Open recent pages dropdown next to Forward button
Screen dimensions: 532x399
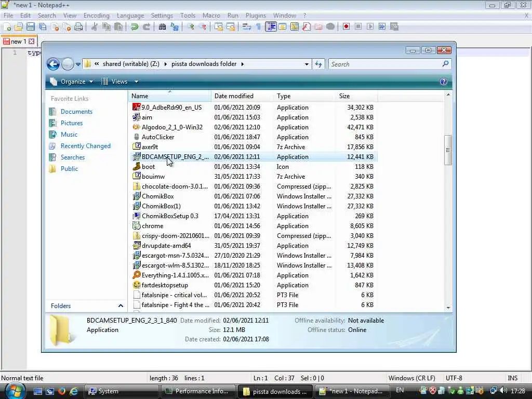[x=78, y=64]
